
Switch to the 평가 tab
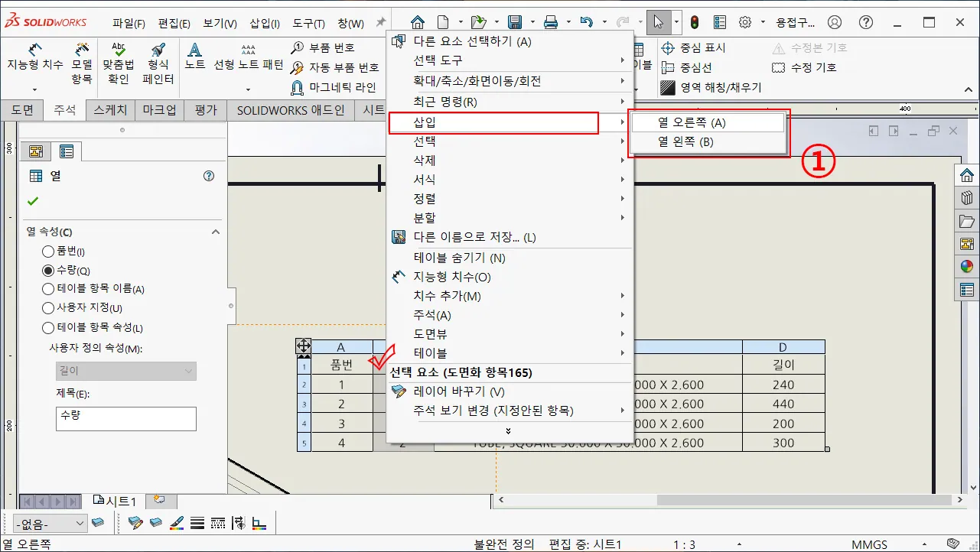click(x=207, y=109)
